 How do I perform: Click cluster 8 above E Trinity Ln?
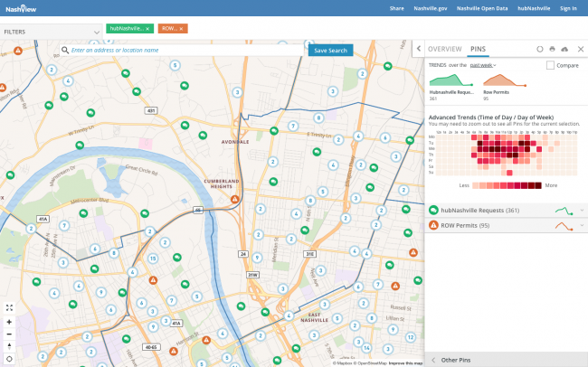pos(318,118)
